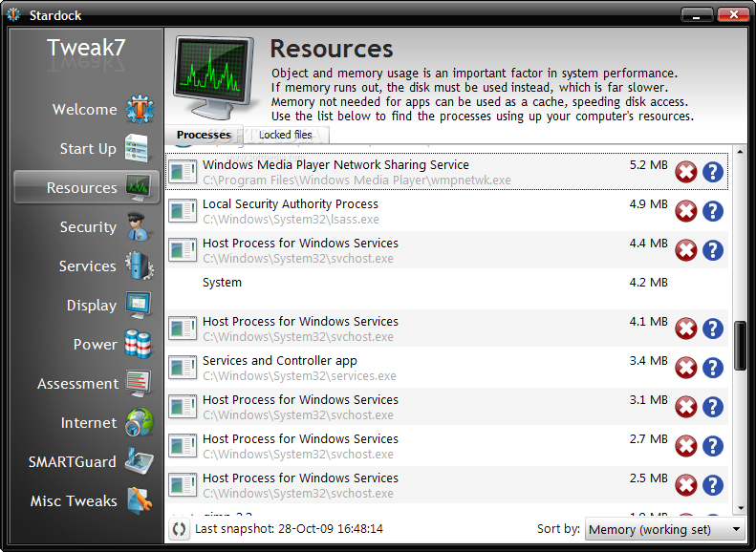Click the lsass.exe path text
Screen dimensions: 756x552
point(291,219)
